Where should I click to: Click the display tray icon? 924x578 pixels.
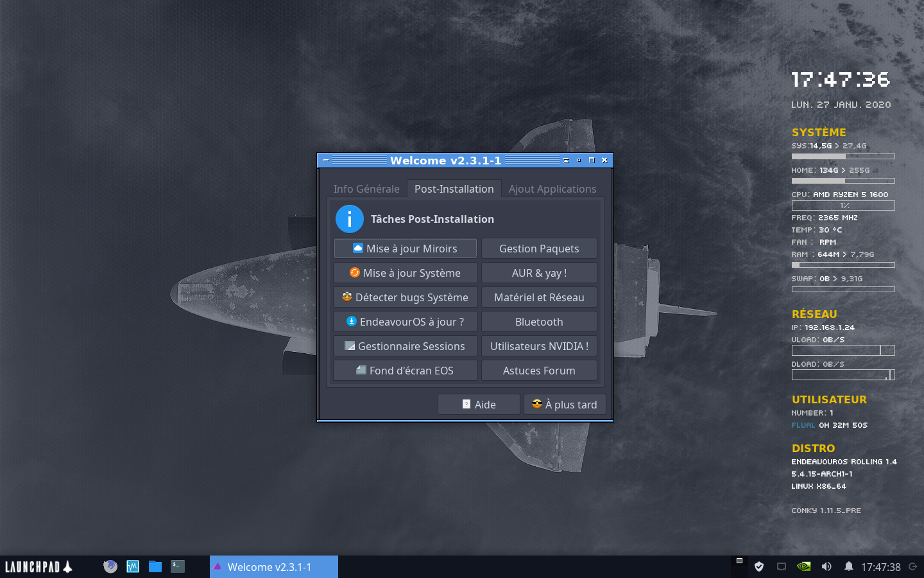point(782,566)
